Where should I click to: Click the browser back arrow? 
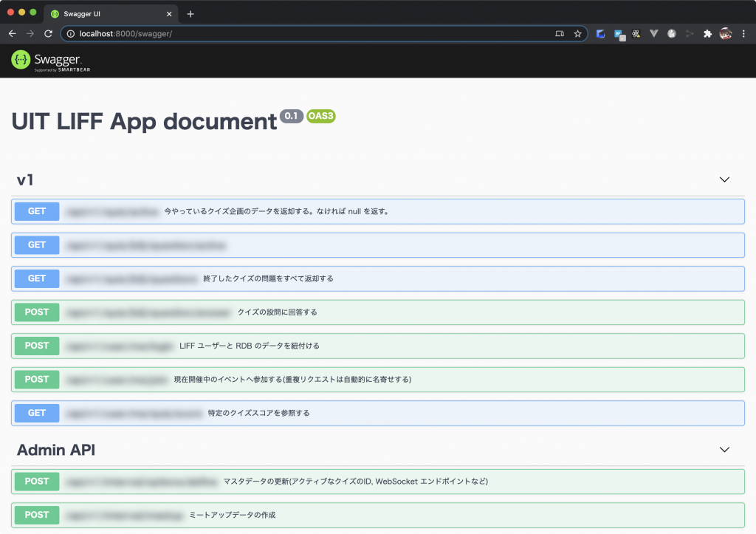pos(13,34)
